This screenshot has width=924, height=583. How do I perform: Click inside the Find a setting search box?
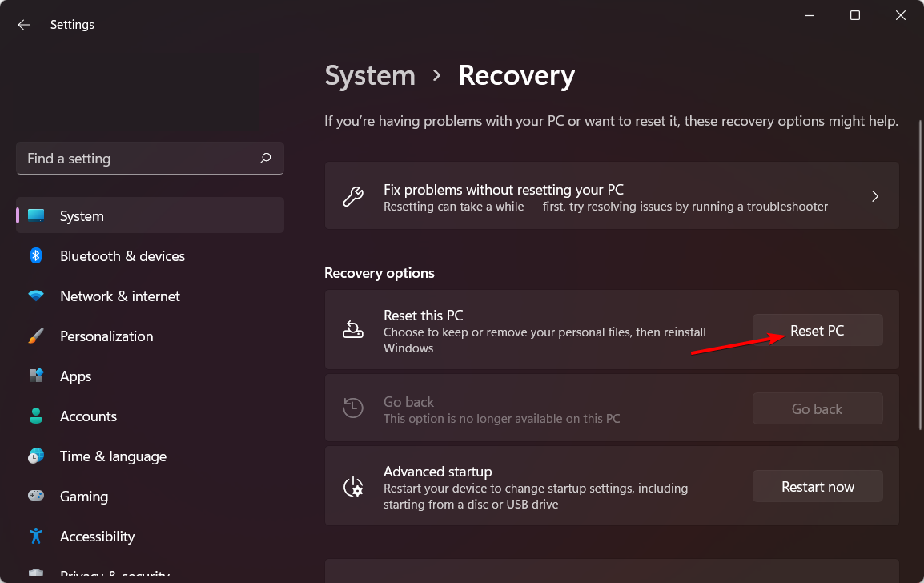click(128, 158)
